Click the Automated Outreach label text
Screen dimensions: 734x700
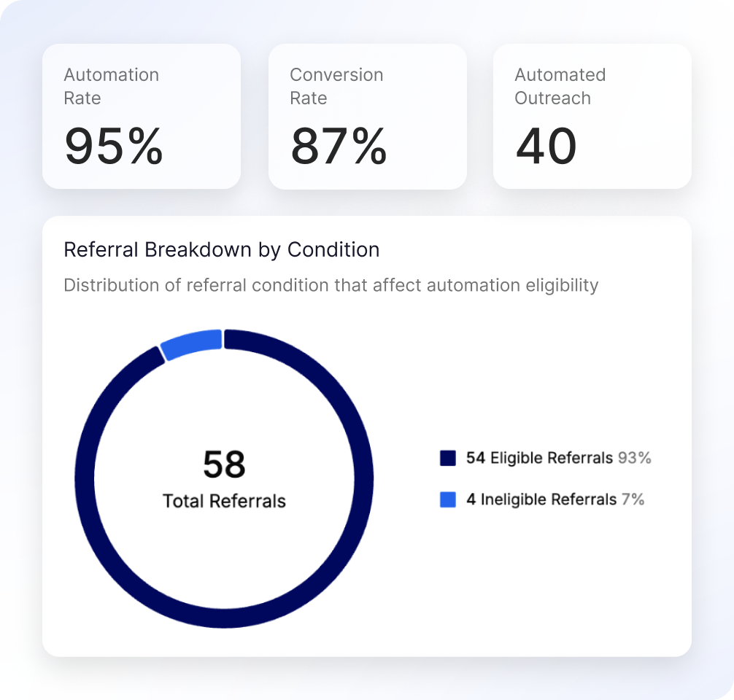[x=560, y=87]
